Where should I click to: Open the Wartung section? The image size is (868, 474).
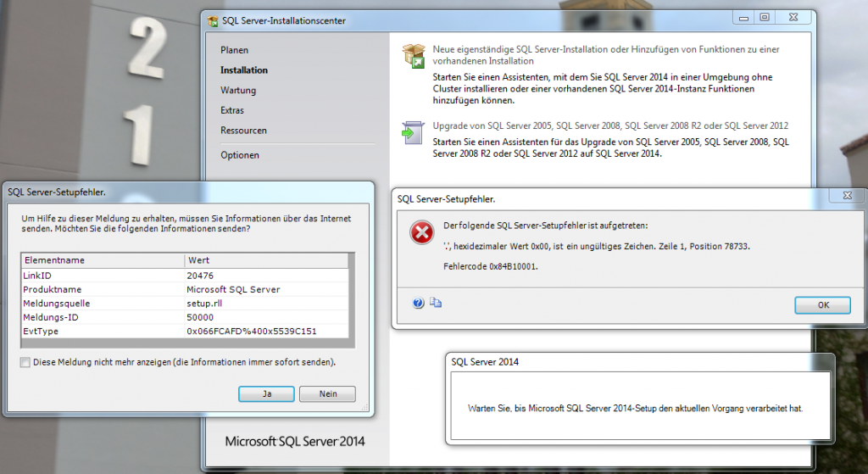[x=238, y=90]
